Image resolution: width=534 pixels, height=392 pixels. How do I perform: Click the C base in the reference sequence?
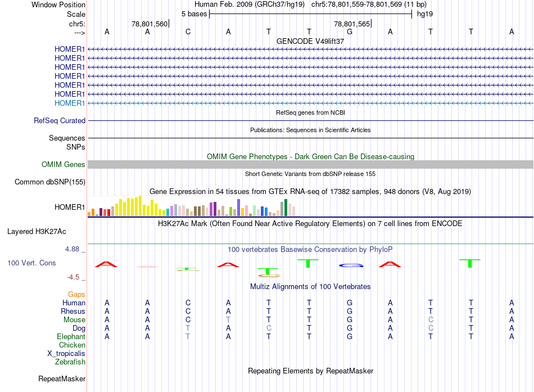(x=188, y=31)
